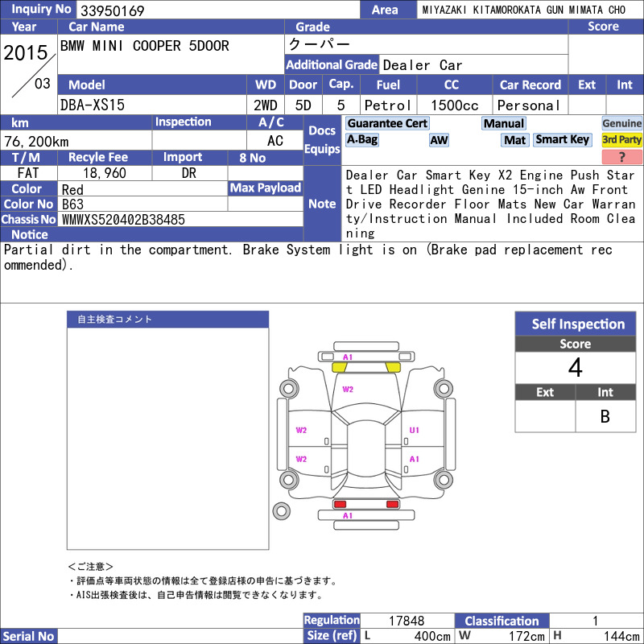Select the AW equipment badge
644x644 pixels.
tap(439, 140)
